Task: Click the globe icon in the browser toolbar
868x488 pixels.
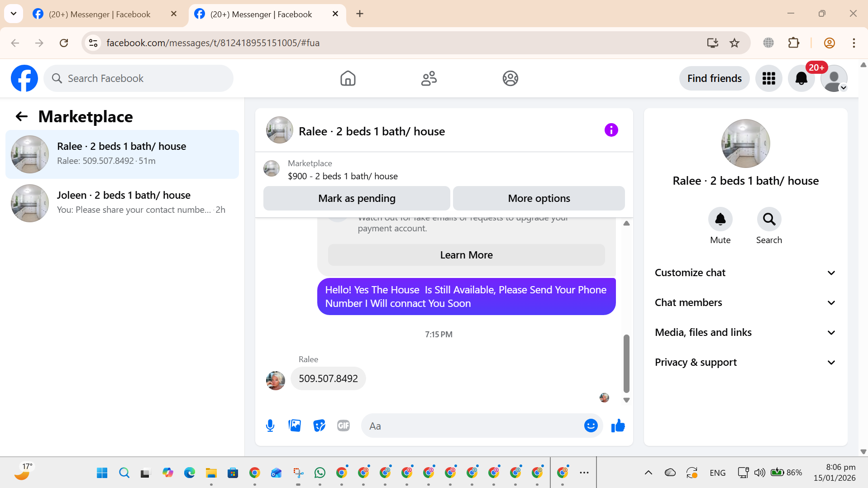Action: (x=768, y=43)
